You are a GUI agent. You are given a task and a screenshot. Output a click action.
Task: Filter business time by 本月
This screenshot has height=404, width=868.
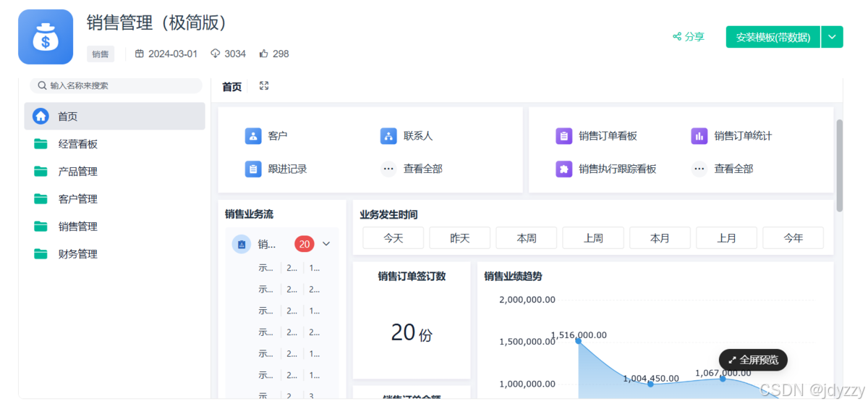click(x=660, y=238)
